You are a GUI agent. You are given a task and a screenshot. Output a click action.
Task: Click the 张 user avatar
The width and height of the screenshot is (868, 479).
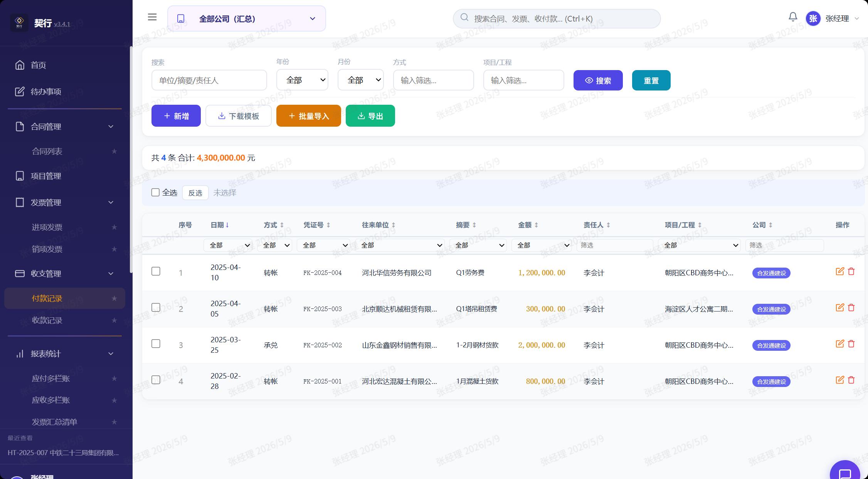point(813,18)
